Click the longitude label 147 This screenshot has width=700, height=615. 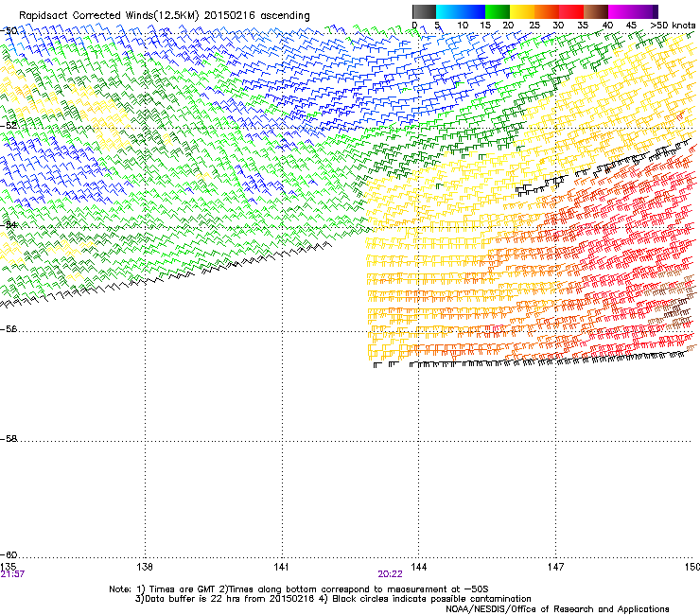tap(555, 567)
